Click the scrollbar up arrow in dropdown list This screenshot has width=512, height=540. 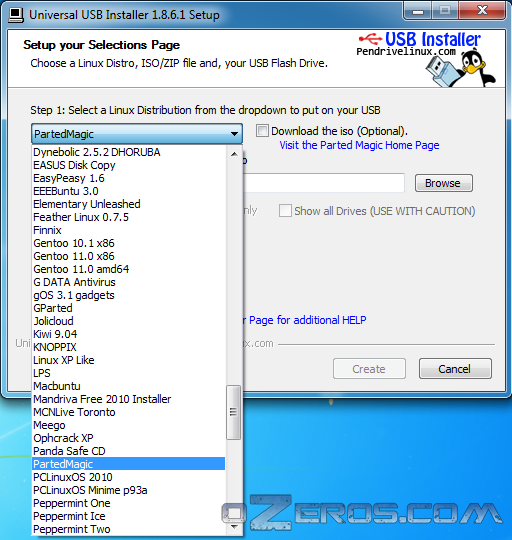click(234, 154)
